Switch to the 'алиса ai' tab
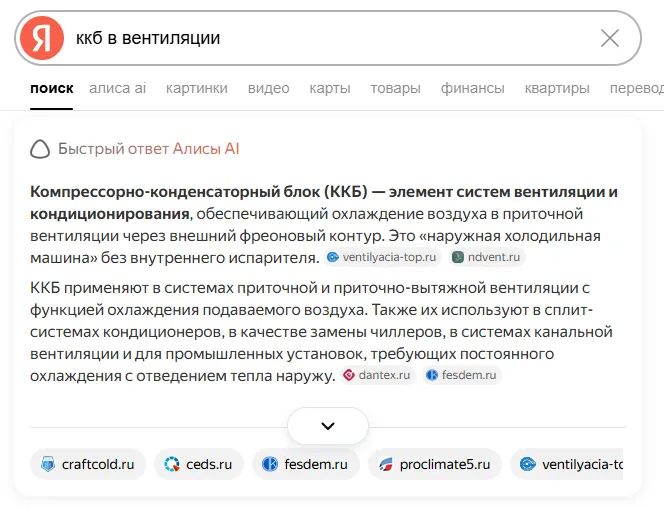Image resolution: width=664 pixels, height=507 pixels. [x=117, y=88]
